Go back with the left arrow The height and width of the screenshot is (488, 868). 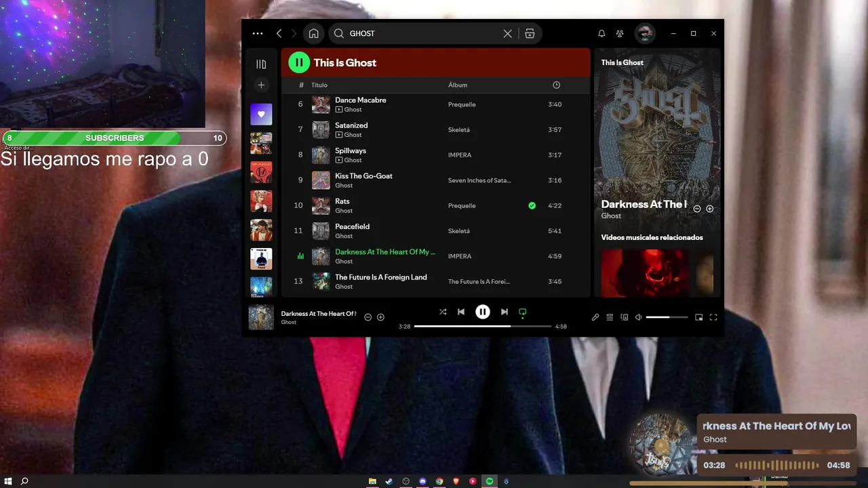279,33
